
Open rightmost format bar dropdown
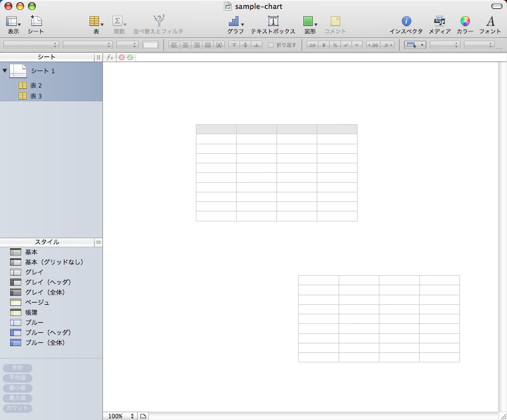479,45
